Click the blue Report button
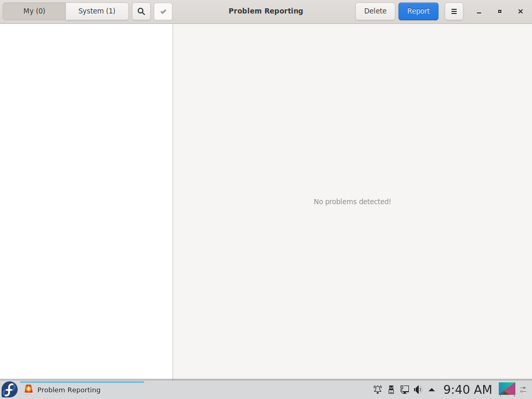This screenshot has width=532, height=399. point(418,11)
